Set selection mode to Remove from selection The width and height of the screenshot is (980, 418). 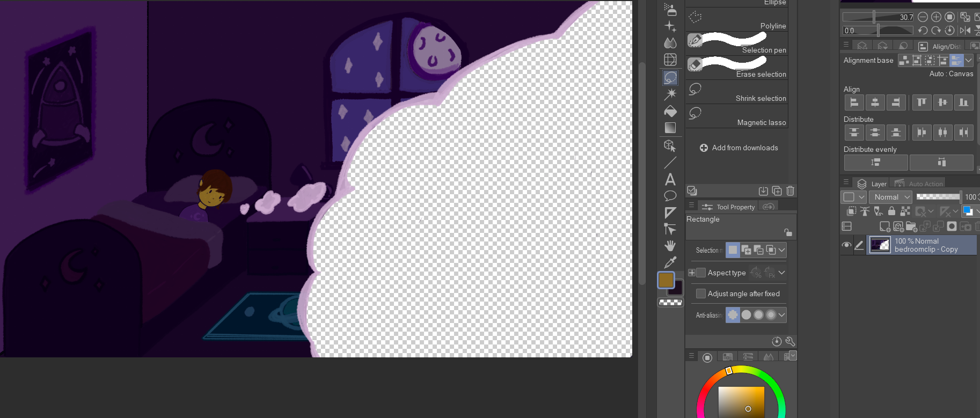click(x=758, y=250)
